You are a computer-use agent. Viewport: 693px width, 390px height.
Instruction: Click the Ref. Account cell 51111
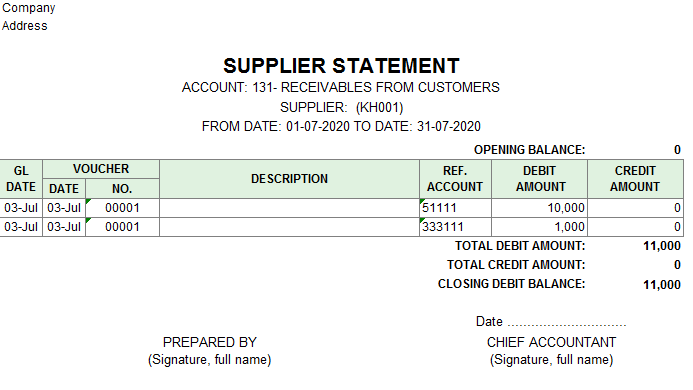click(x=455, y=208)
